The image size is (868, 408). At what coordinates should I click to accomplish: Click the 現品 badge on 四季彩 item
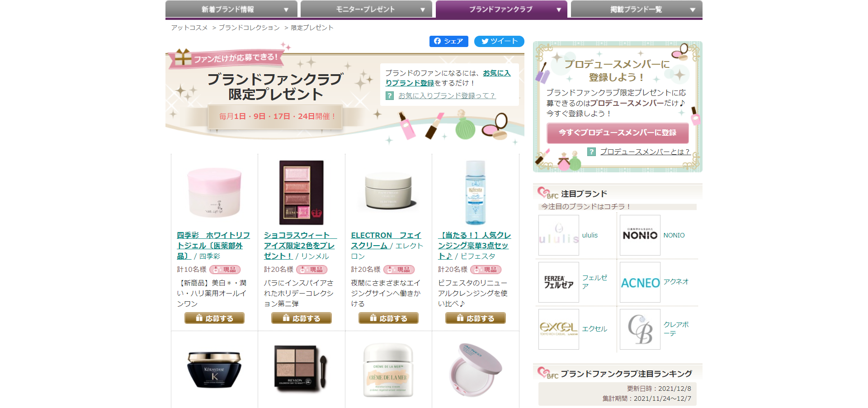[x=225, y=270]
